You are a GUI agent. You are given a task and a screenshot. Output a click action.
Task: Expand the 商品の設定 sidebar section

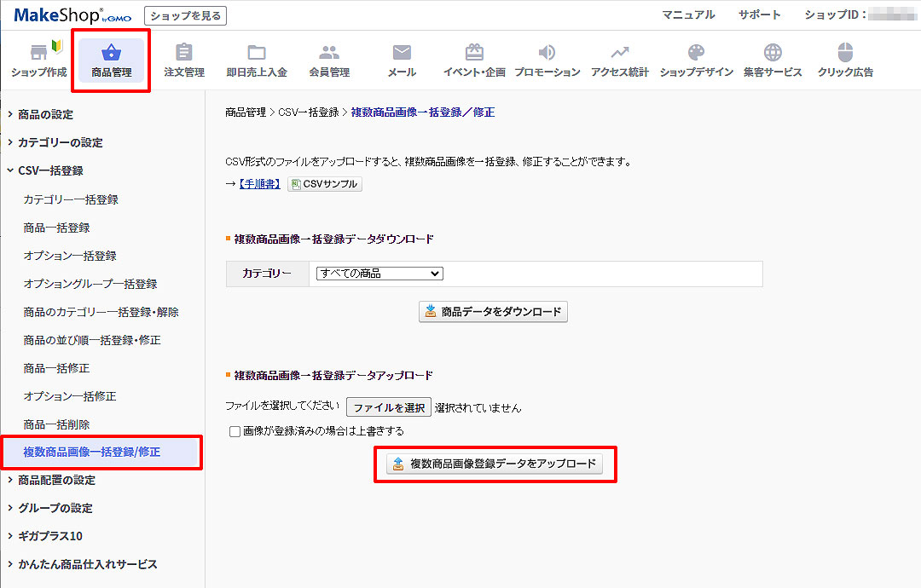(45, 114)
